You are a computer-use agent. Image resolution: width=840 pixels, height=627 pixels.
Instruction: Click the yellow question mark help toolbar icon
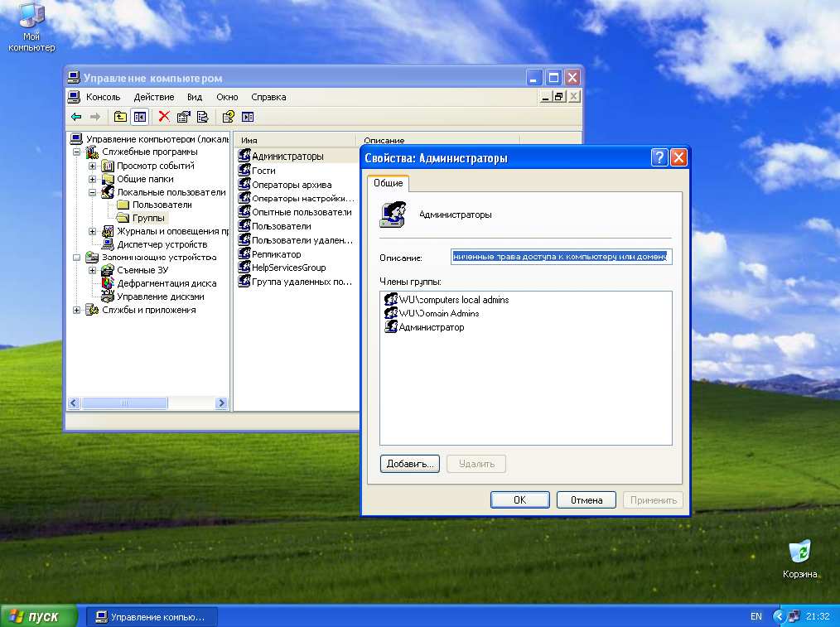pyautogui.click(x=228, y=117)
